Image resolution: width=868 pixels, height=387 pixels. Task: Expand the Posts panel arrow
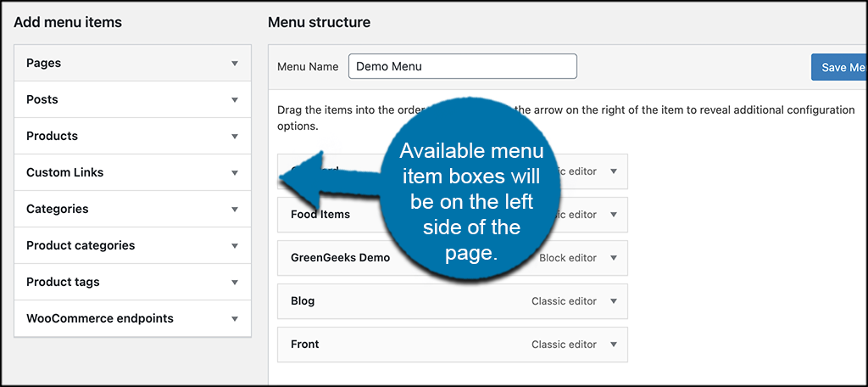[235, 100]
